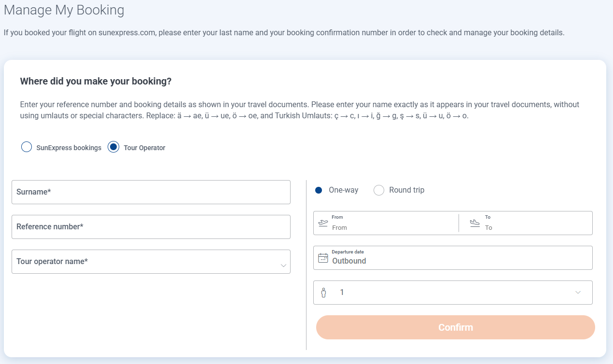Click the From airport input

391,227
